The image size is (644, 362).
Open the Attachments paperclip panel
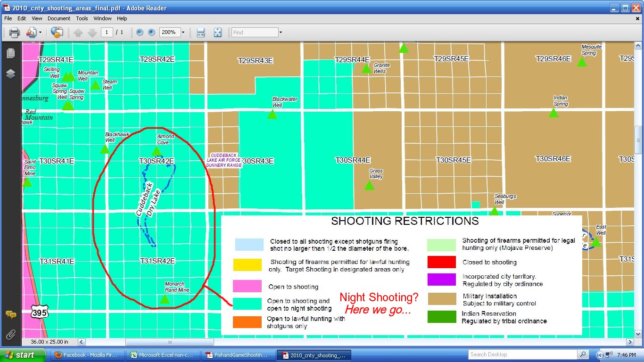click(10, 335)
